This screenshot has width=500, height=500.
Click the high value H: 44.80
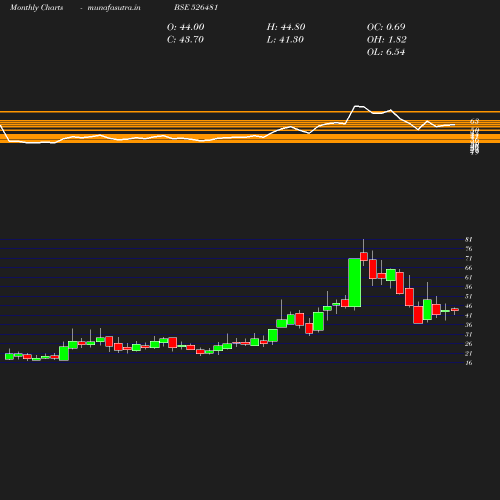(x=286, y=27)
